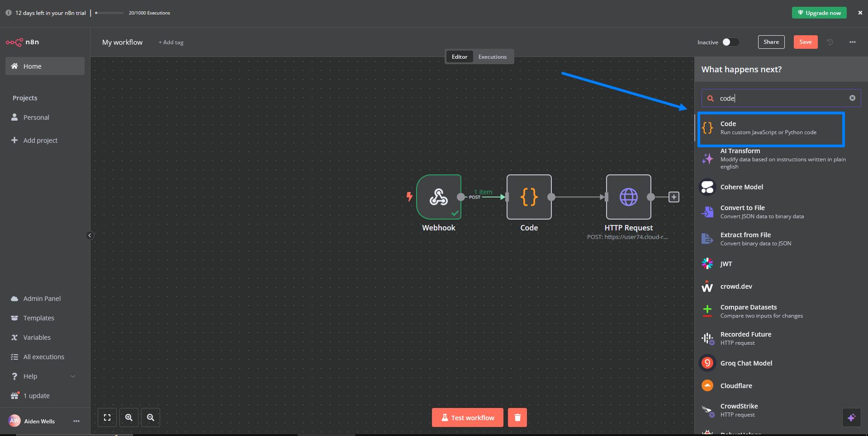Open the AI assistant sparkle button
868x436 pixels.
coord(852,417)
